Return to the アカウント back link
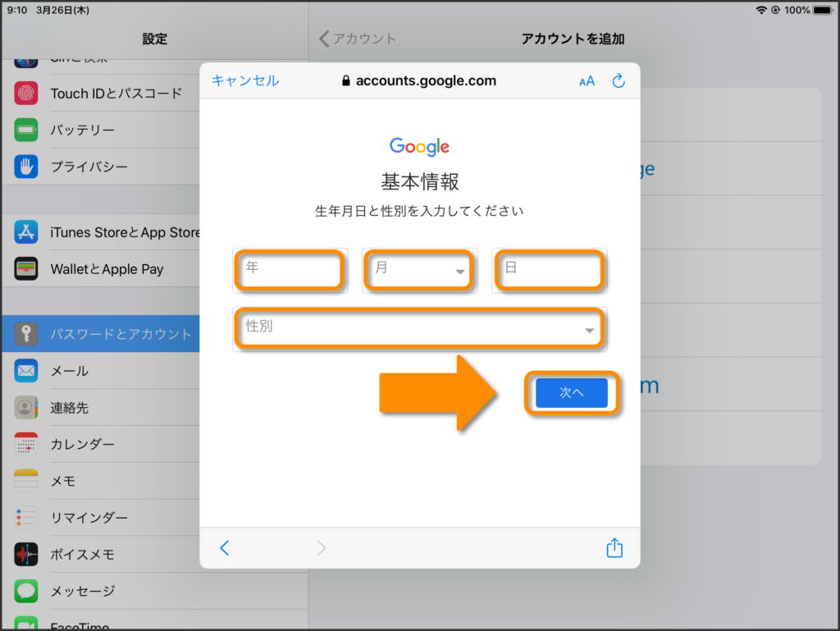This screenshot has height=631, width=840. coord(358,39)
